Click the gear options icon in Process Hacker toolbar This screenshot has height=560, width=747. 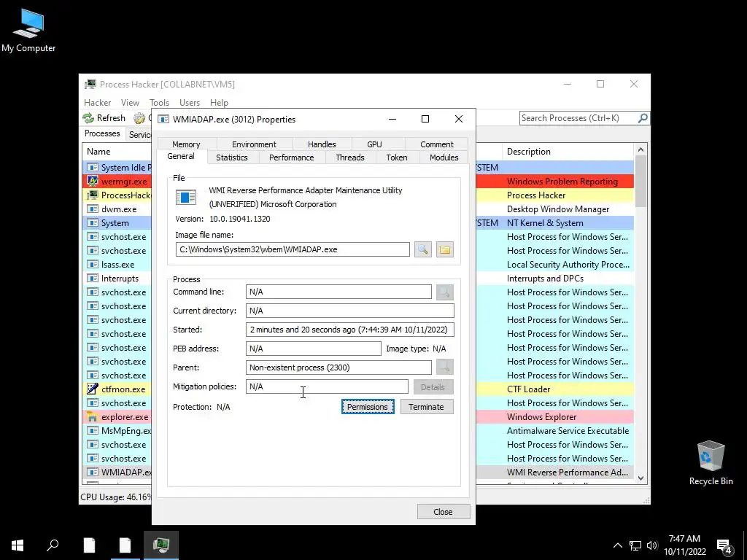139,118
